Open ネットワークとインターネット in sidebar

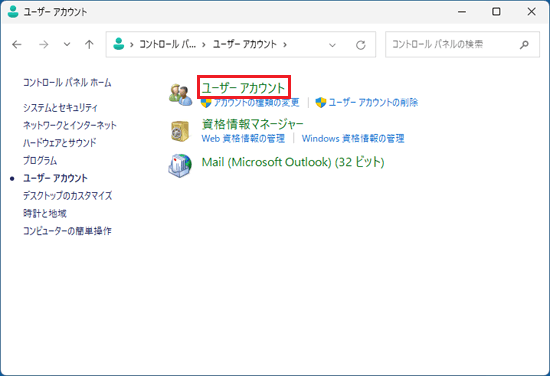[x=69, y=125]
